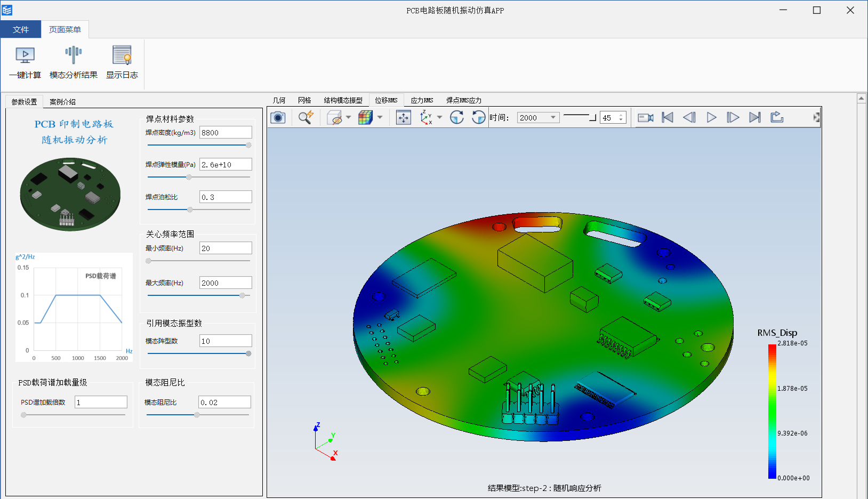Play the result animation
868x499 pixels.
[711, 117]
